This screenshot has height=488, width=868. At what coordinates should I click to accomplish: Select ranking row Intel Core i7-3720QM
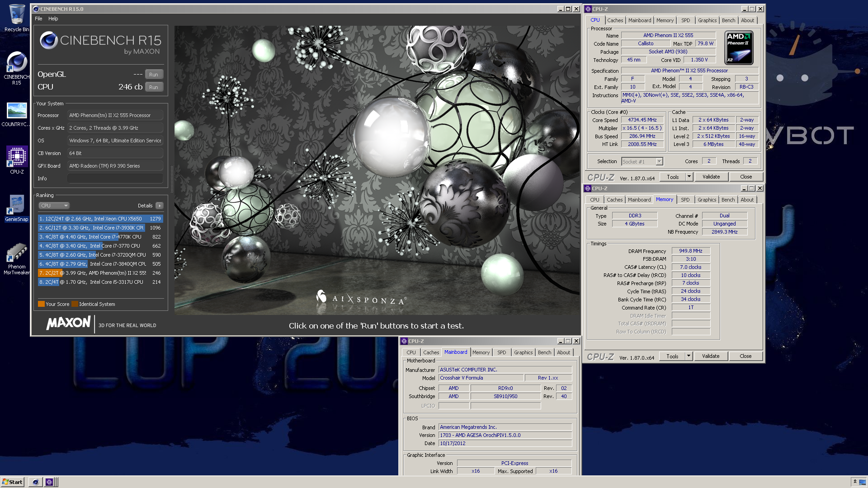coord(100,255)
